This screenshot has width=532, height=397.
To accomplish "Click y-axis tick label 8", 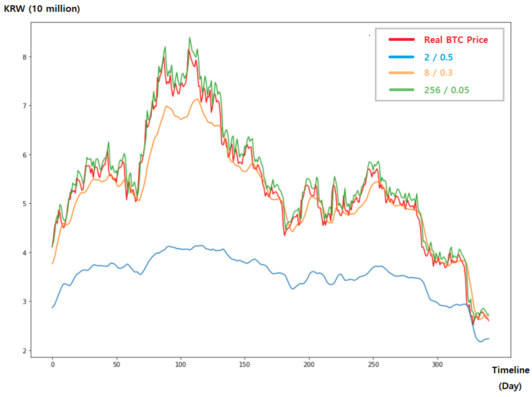I will (x=24, y=57).
